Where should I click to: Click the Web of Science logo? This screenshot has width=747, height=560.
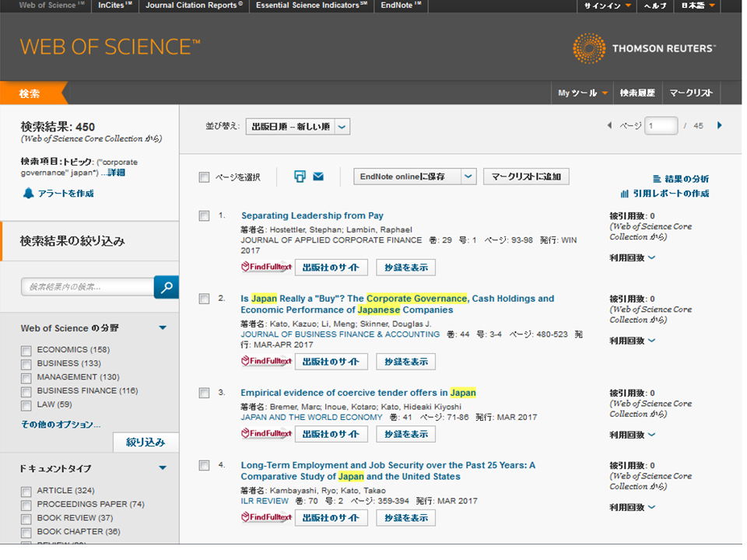[110, 47]
